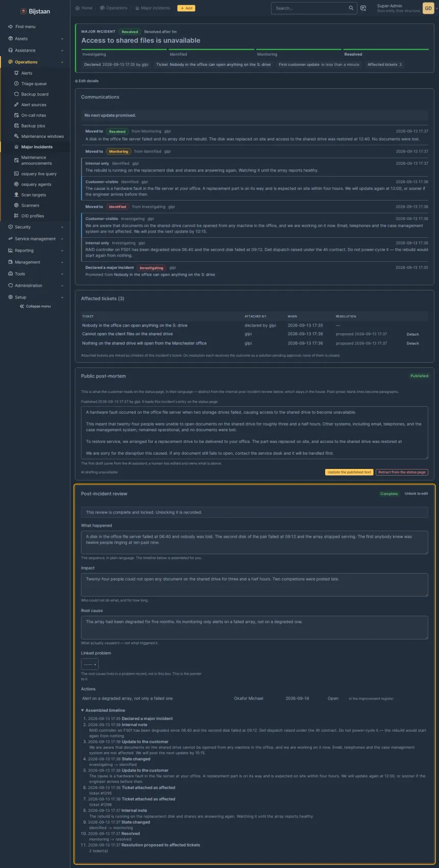Click the Find menu arrow icon
Screen dimensions: 439x868
point(11,27)
